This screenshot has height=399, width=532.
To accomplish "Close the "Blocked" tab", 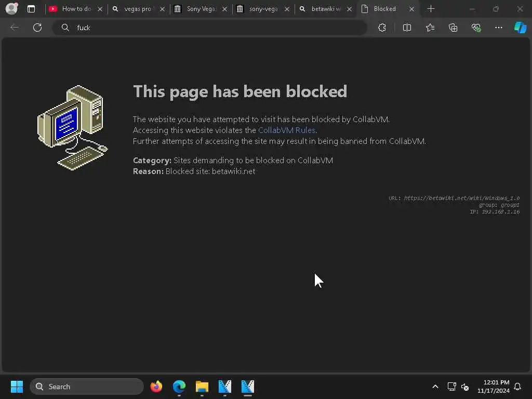I will tap(411, 9).
